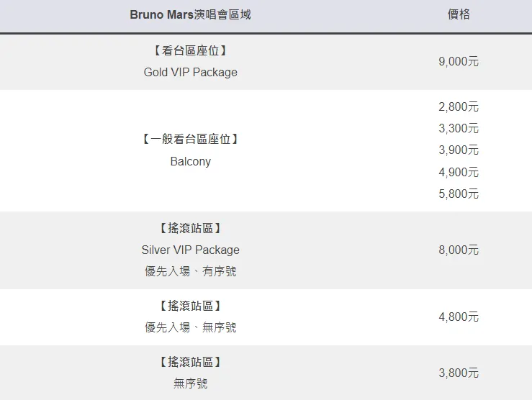
Task: Click the 【一般看台區座位】 label
Action: [190, 139]
